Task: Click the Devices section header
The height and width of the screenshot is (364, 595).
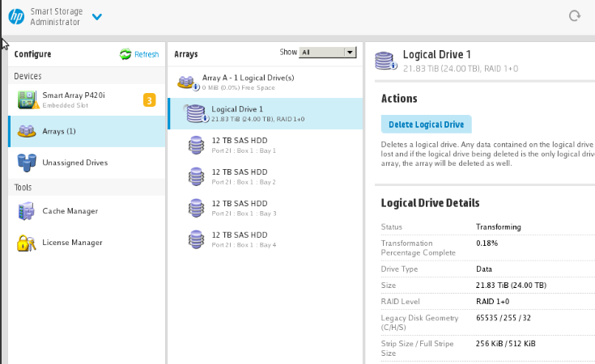Action: (x=28, y=76)
